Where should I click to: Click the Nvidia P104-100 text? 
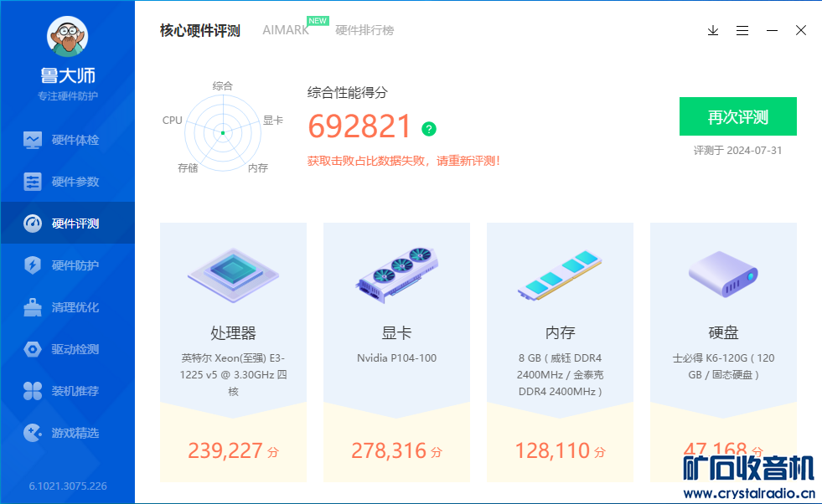tap(397, 357)
